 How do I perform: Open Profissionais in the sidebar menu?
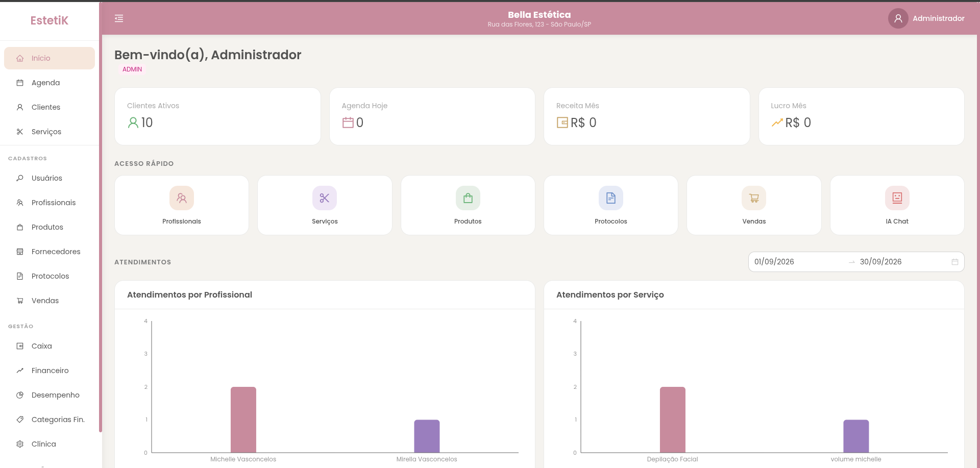50,203
